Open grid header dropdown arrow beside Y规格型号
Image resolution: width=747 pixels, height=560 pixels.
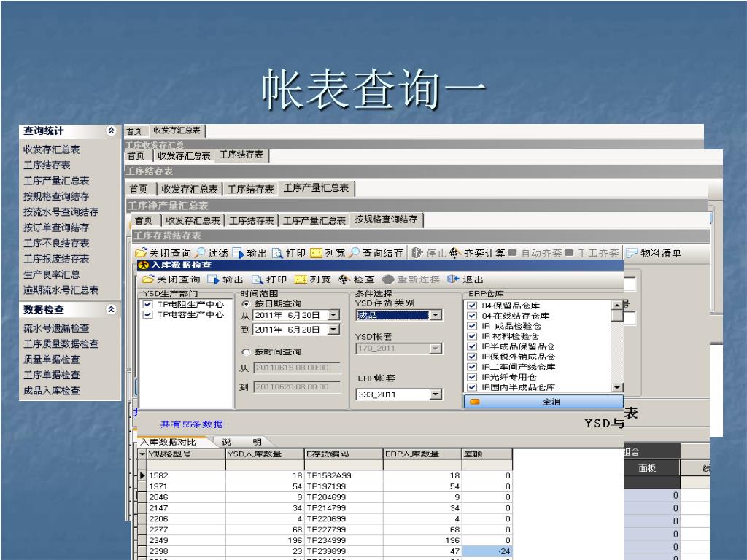142,454
